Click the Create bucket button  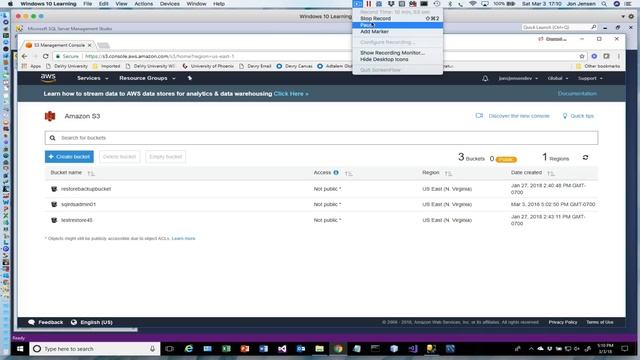pos(69,157)
